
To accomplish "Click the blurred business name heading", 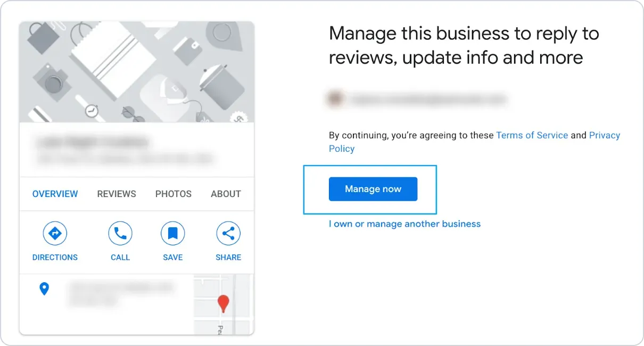I will tap(92, 142).
